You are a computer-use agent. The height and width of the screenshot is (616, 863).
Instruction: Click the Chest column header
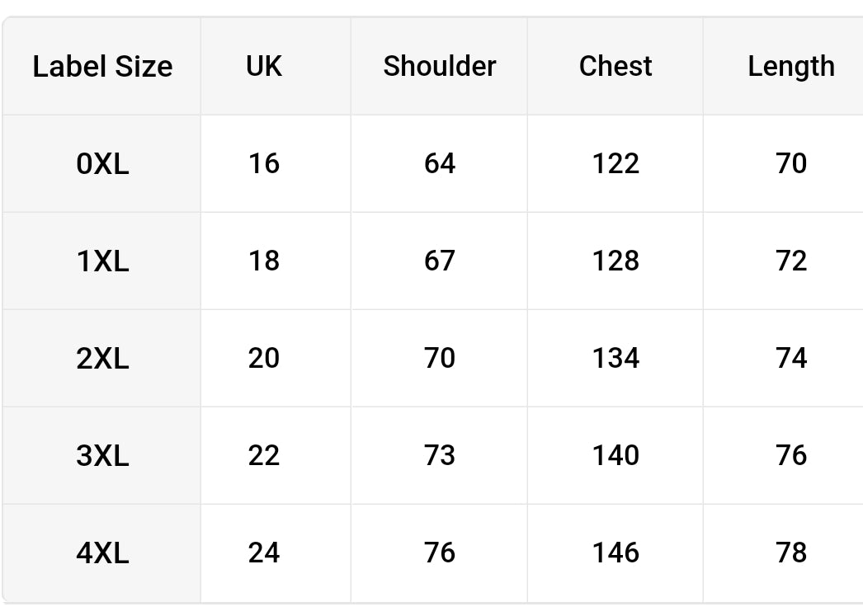coord(615,67)
